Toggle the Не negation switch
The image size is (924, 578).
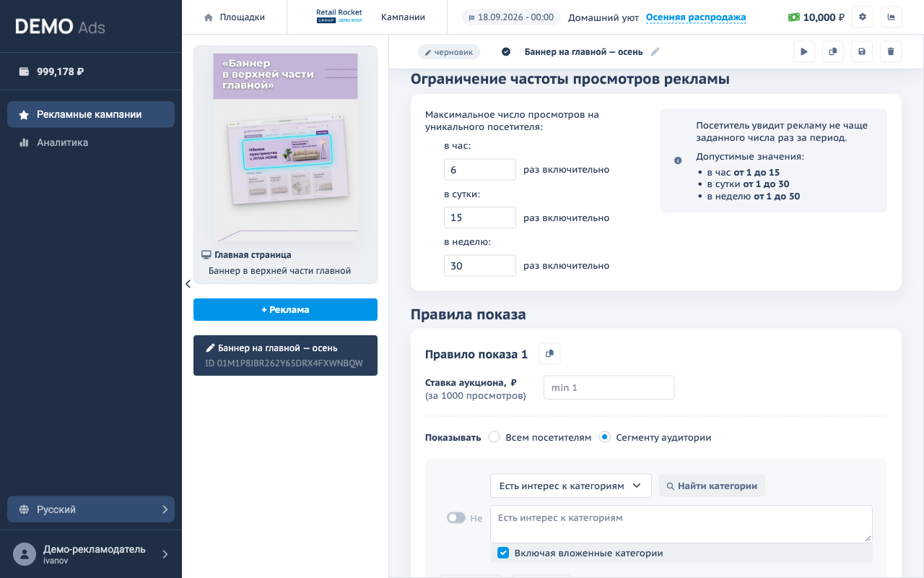pyautogui.click(x=456, y=518)
